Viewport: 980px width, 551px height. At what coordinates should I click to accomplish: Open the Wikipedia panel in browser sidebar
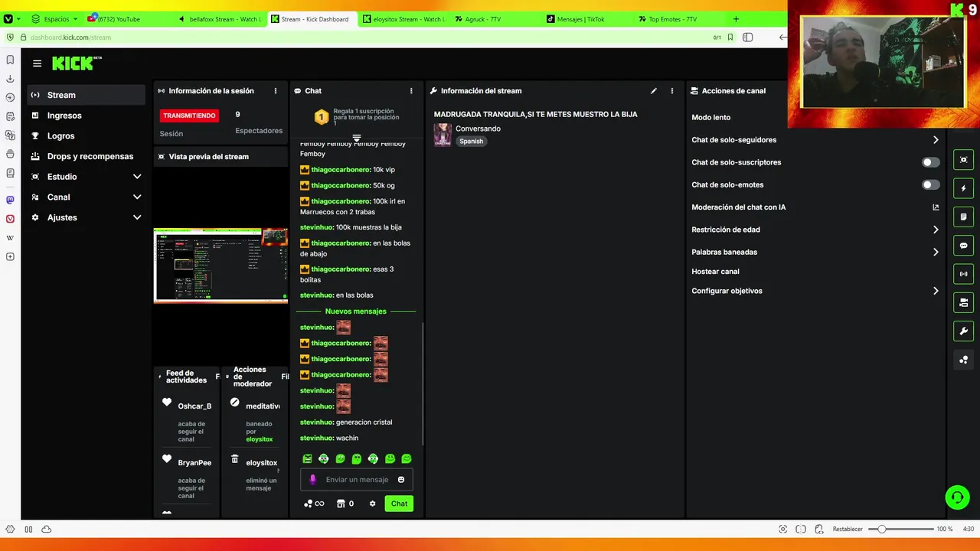click(x=10, y=238)
